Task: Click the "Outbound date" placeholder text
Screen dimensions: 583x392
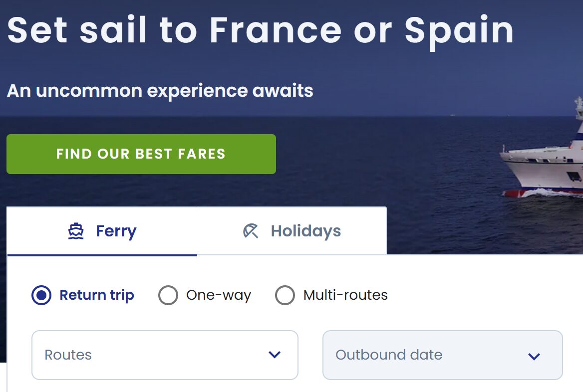Action: click(389, 355)
